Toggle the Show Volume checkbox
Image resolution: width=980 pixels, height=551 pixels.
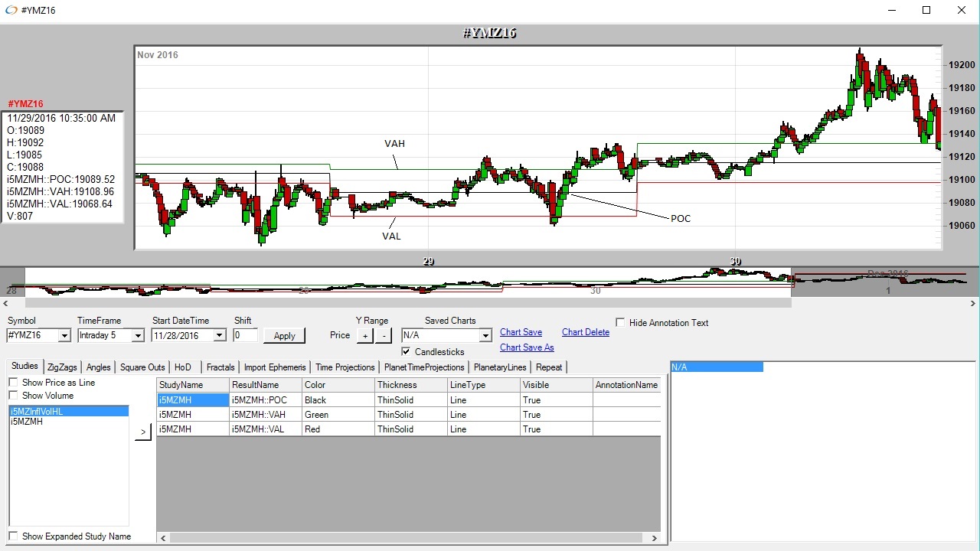coord(13,396)
